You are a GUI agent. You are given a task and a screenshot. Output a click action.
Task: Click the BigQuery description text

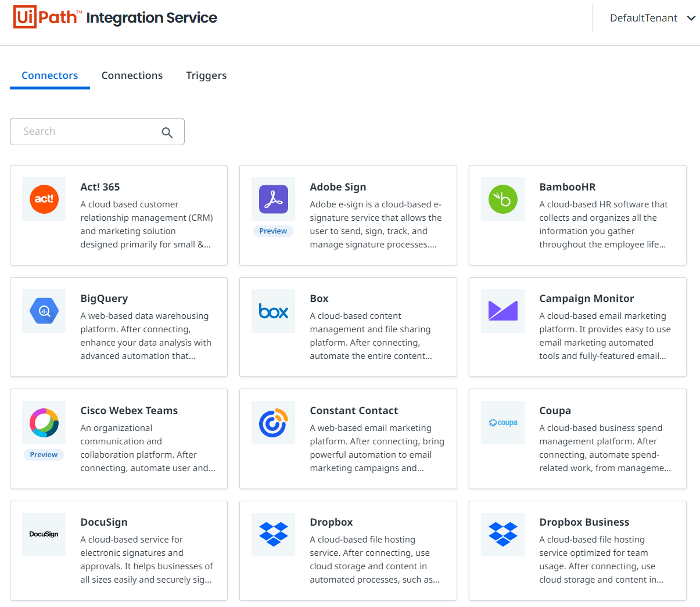click(146, 336)
